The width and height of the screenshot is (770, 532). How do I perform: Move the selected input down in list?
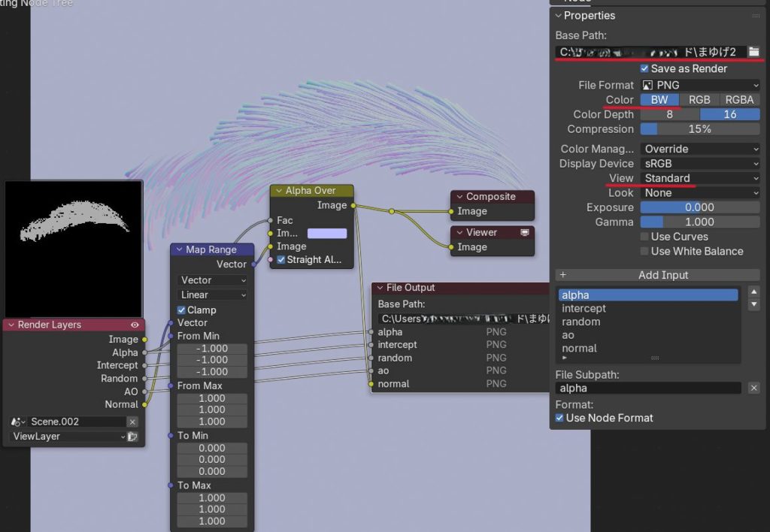(x=754, y=304)
